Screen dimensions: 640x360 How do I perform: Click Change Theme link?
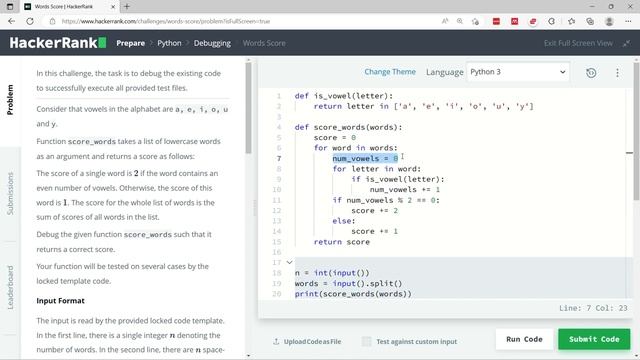(390, 72)
